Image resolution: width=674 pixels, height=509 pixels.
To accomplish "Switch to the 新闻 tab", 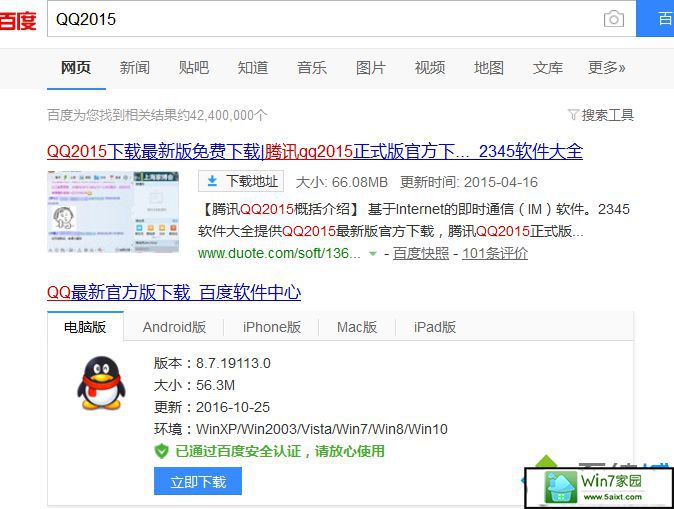I will pyautogui.click(x=135, y=68).
